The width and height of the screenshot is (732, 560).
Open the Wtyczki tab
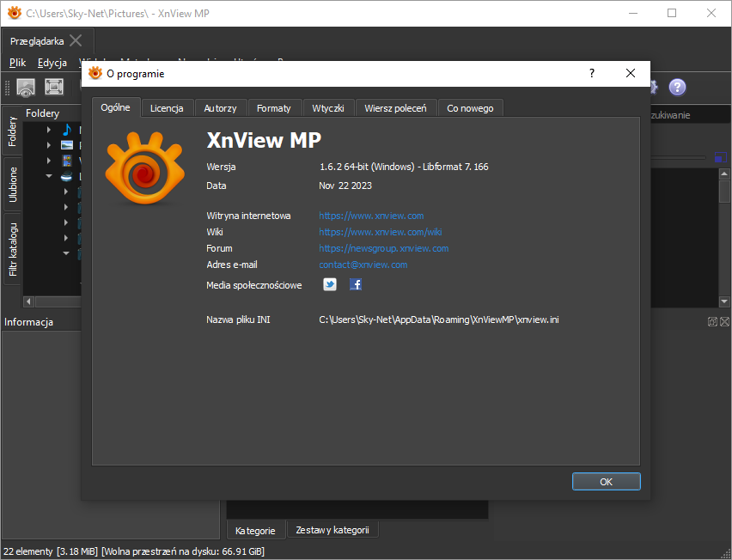[x=327, y=108]
